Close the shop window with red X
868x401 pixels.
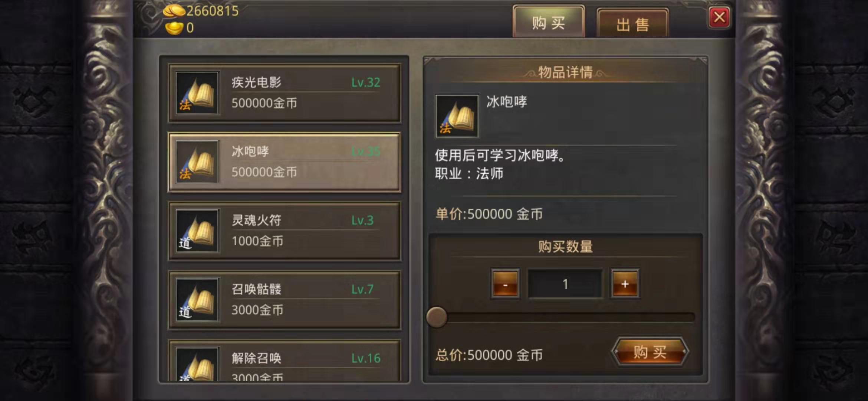pos(720,17)
